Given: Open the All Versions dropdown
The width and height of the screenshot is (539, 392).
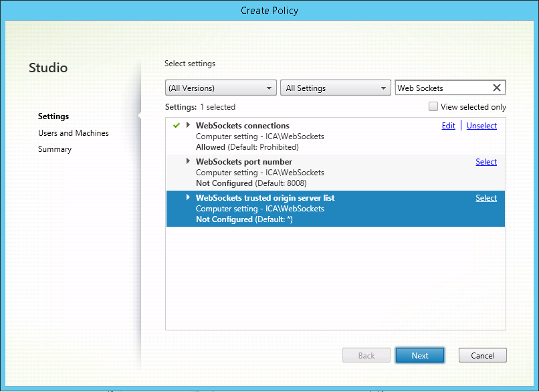Looking at the screenshot, I should (221, 88).
